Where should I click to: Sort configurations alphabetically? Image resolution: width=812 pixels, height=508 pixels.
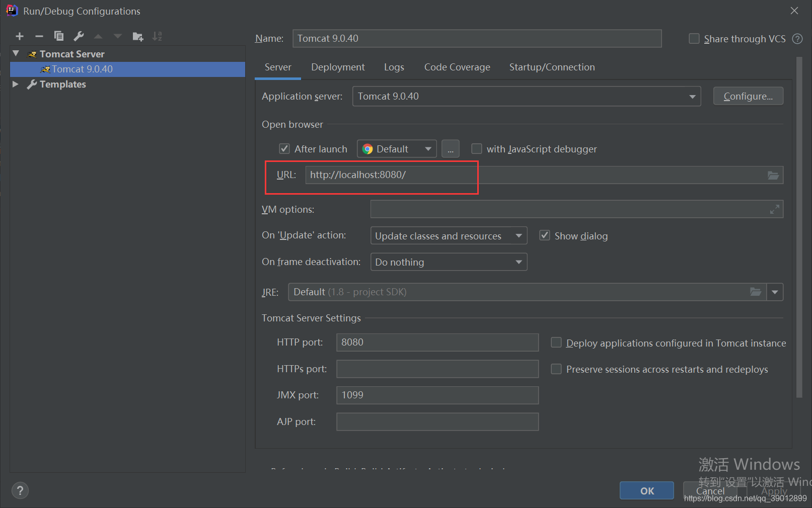click(x=157, y=36)
